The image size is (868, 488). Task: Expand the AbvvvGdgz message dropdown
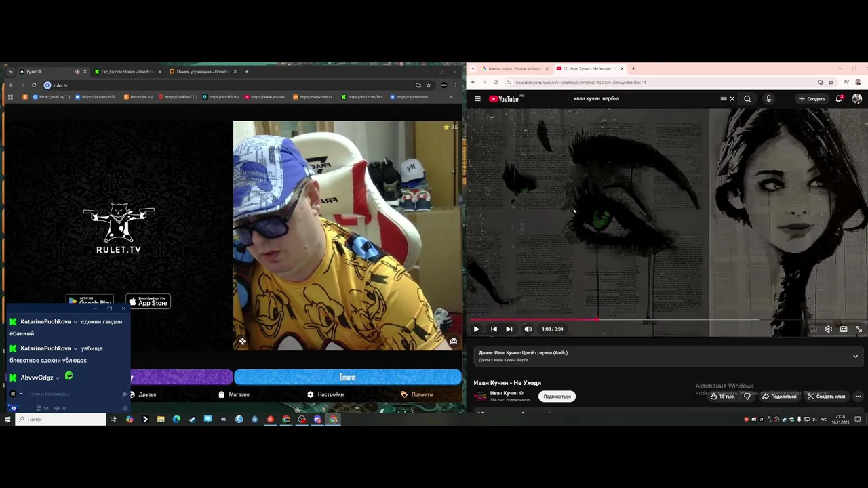[x=58, y=378]
